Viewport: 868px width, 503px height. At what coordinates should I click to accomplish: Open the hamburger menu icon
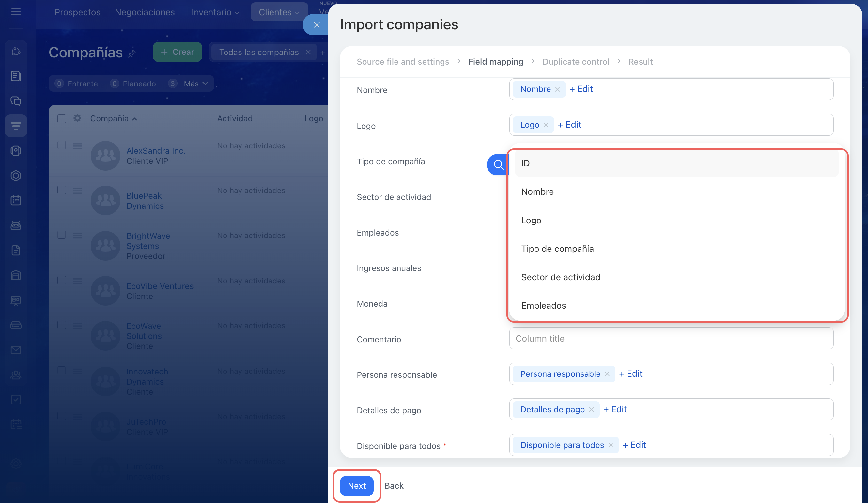[16, 12]
